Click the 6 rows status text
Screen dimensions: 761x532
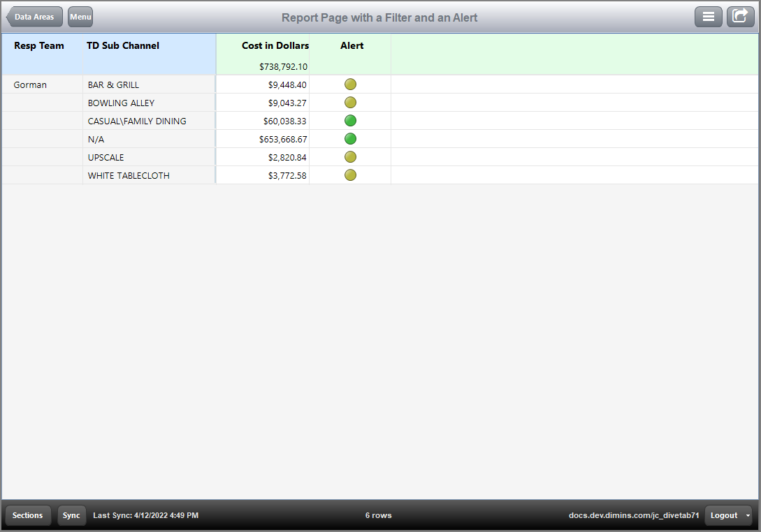pos(379,515)
